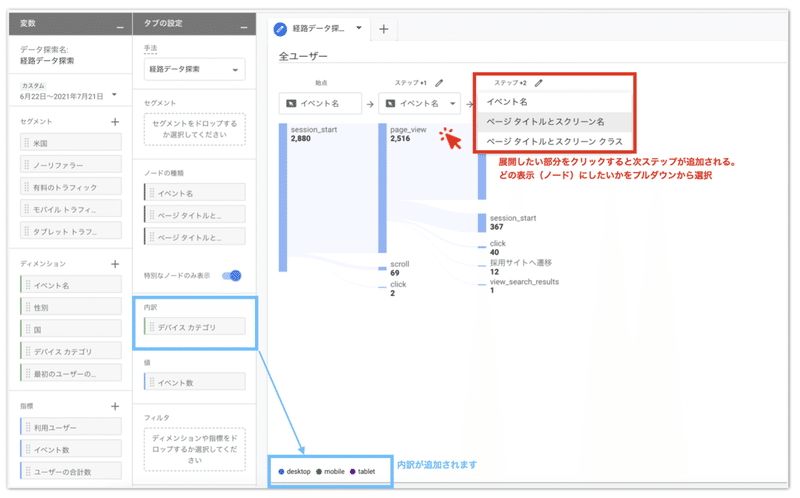The height and width of the screenshot is (498, 800).
Task: Select the 最初のユーザーの... dimension chip
Action: tap(71, 373)
